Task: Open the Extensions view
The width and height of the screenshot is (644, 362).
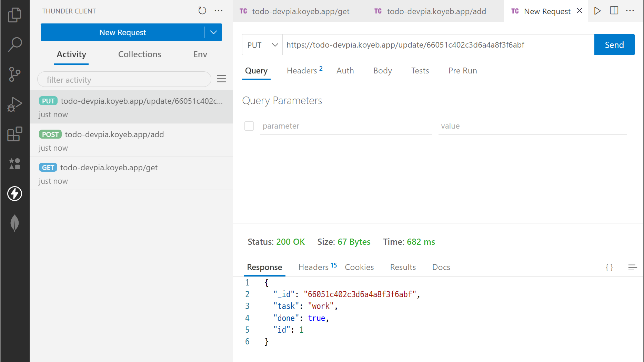Action: pos(14,134)
